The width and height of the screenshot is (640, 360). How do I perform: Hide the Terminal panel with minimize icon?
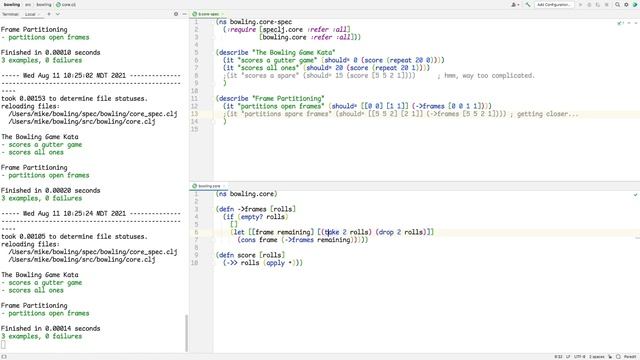(184, 14)
